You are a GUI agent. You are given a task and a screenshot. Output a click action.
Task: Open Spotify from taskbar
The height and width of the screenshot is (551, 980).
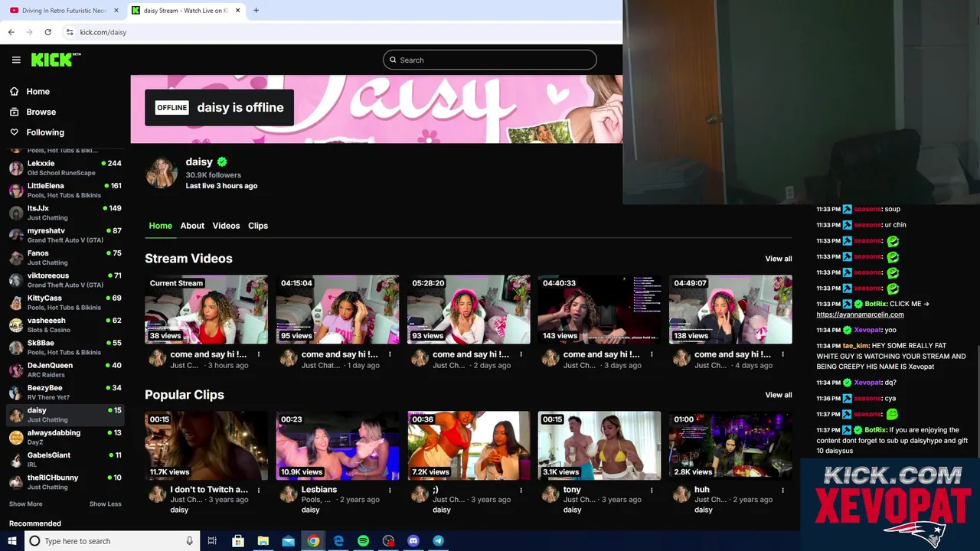click(363, 541)
